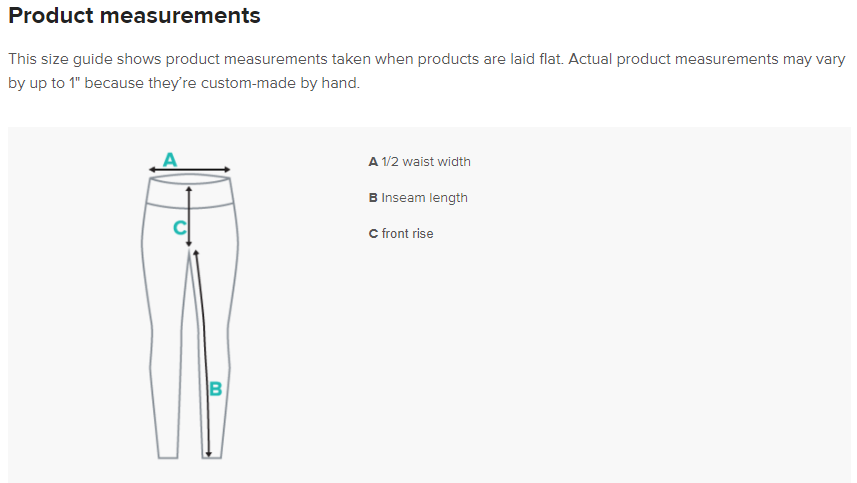Click the teal letter A on the diagram

click(x=170, y=159)
